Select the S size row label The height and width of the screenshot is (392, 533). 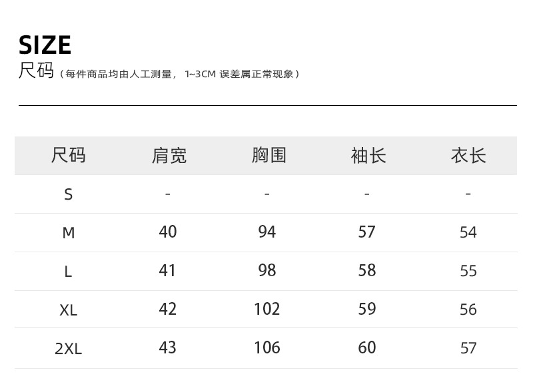click(68, 194)
